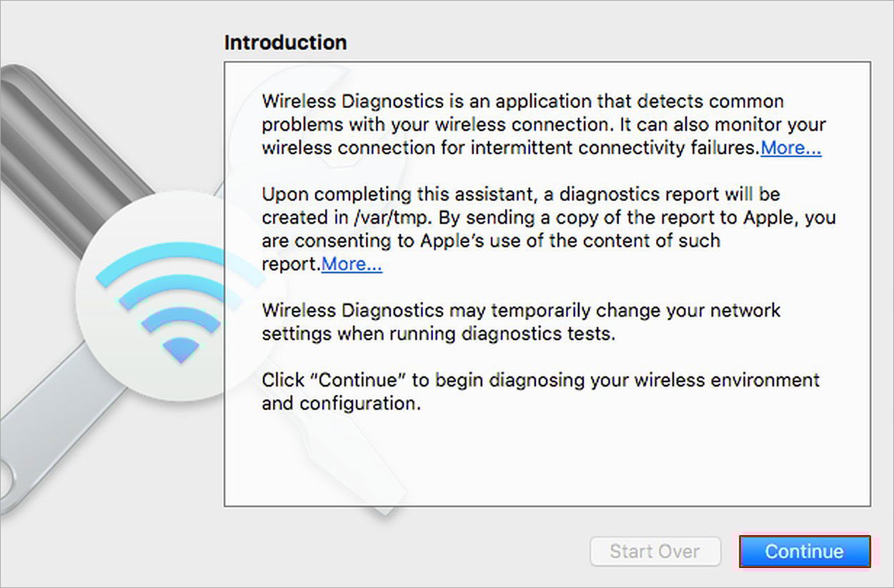The image size is (894, 588).
Task: Click the blue Continue button
Action: (x=805, y=552)
